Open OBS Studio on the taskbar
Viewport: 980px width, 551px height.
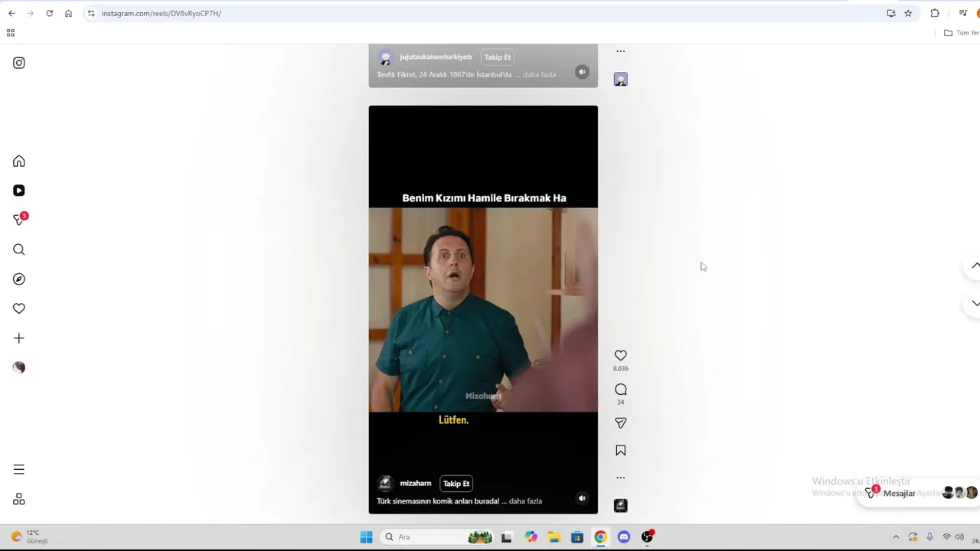point(647,537)
